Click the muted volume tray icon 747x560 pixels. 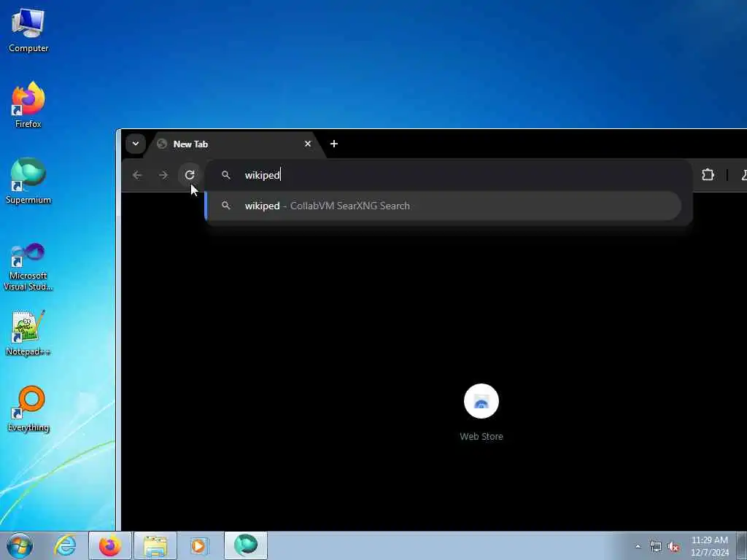coord(673,547)
